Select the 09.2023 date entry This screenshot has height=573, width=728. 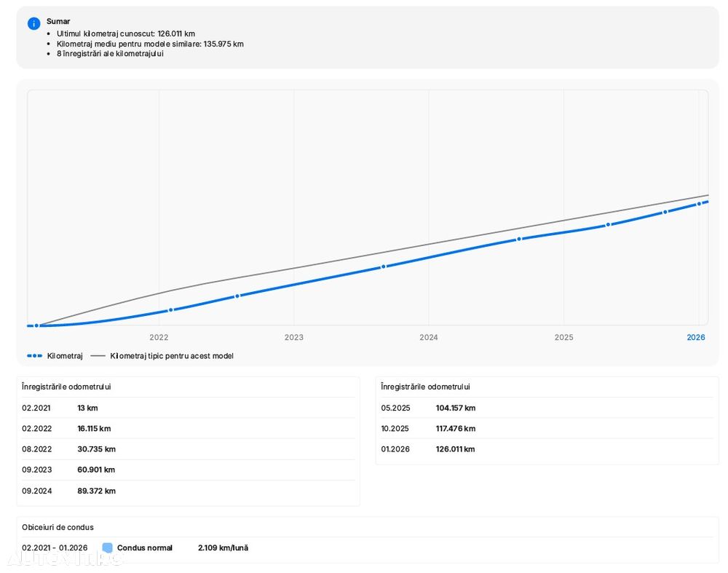(36, 470)
